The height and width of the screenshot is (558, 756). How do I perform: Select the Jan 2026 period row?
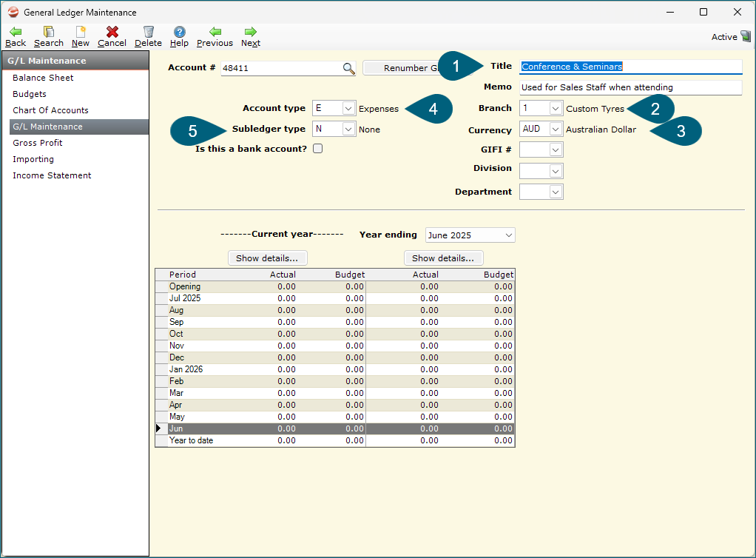[x=335, y=369]
